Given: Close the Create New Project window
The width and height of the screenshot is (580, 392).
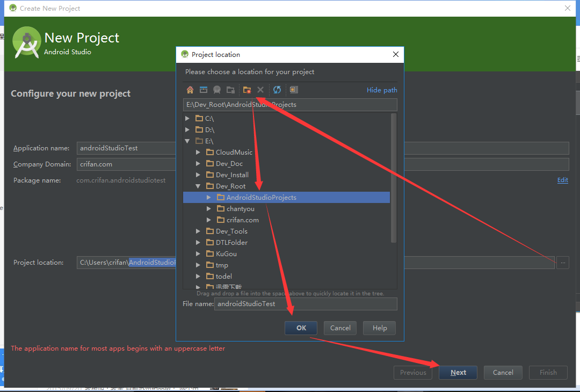Looking at the screenshot, I should tap(568, 8).
